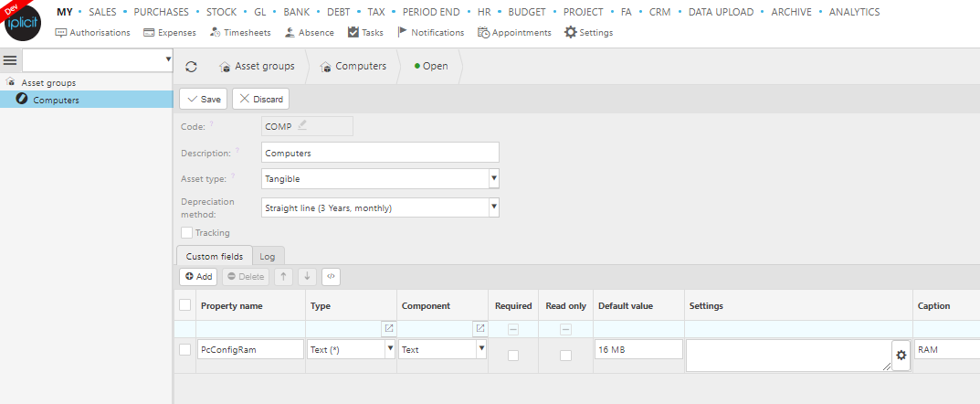Open the Component dropdown showing Text
This screenshot has height=404, width=980.
point(481,349)
